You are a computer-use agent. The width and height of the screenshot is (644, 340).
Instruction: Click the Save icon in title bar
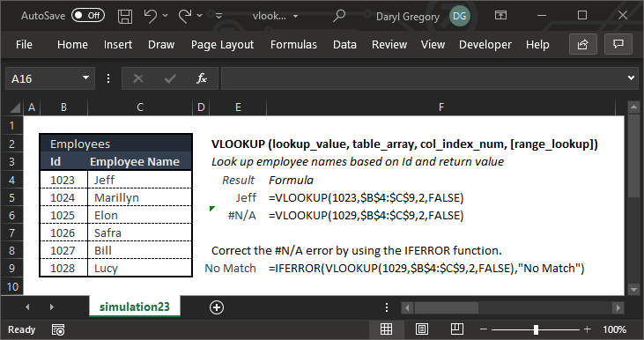[125, 16]
